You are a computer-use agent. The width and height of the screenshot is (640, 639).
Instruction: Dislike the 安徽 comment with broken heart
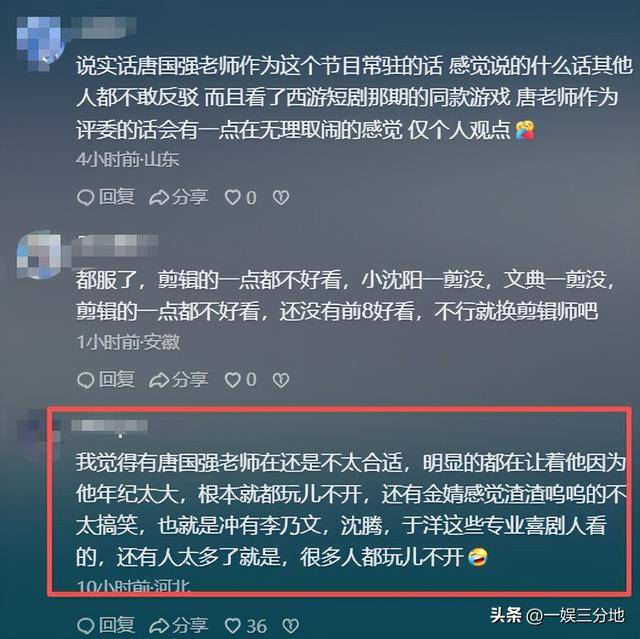coord(281,380)
